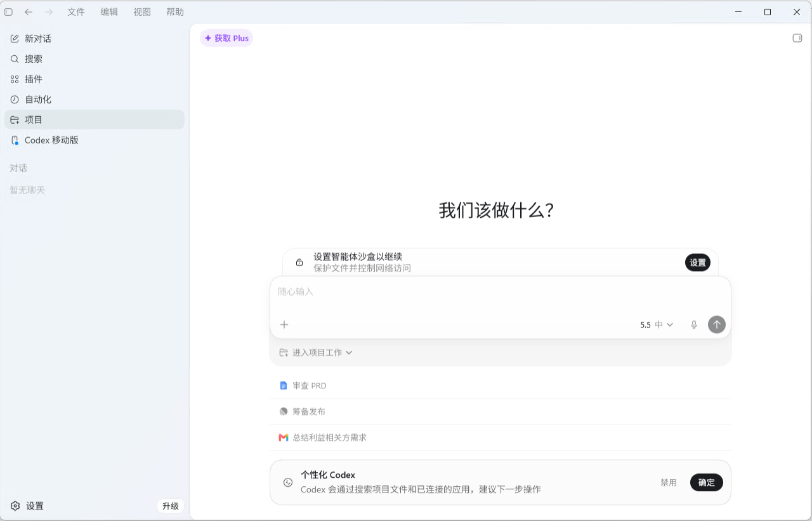Open the 编辑 menu
The image size is (812, 521).
click(x=109, y=12)
